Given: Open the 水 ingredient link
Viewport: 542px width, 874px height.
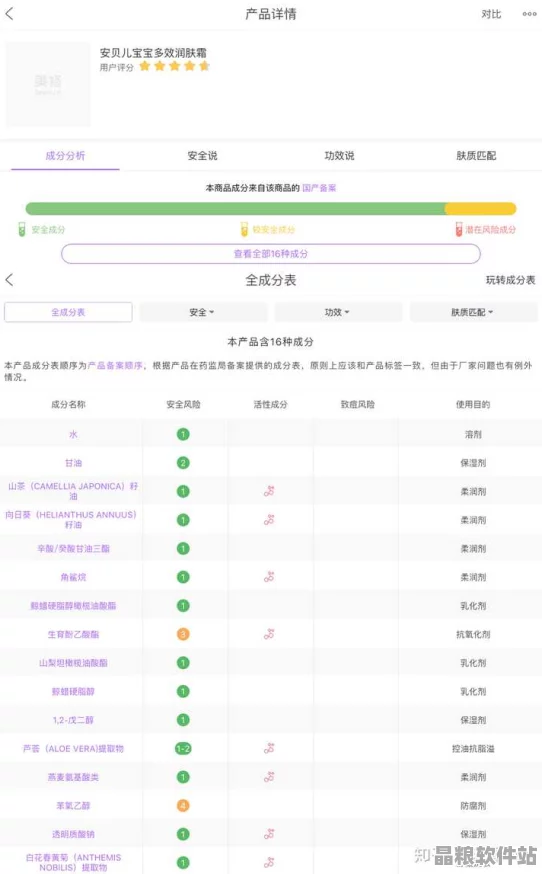Looking at the screenshot, I should [x=73, y=434].
